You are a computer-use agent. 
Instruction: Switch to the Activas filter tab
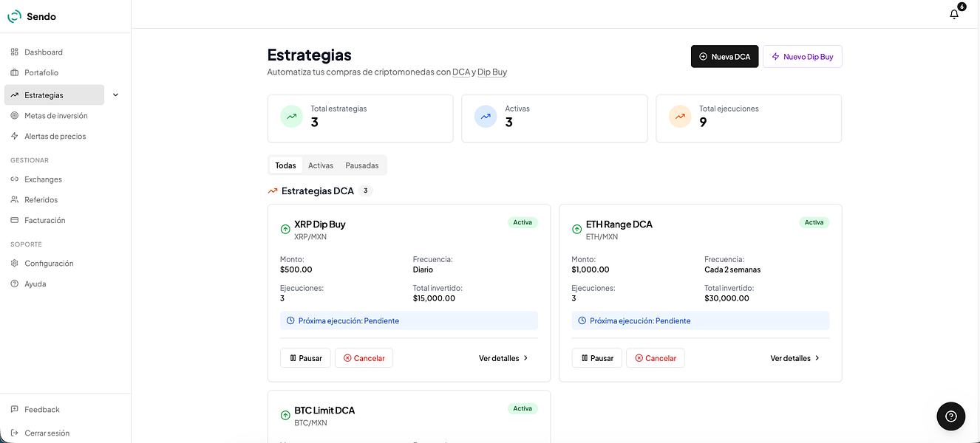point(321,165)
